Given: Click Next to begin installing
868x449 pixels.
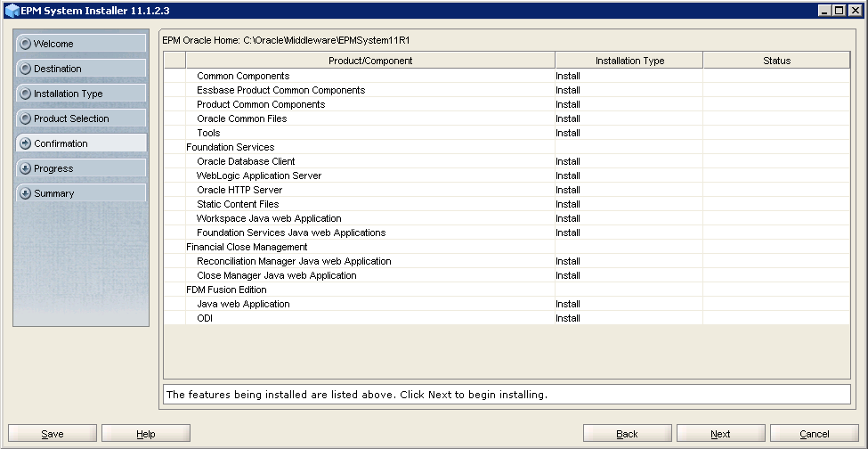Looking at the screenshot, I should [x=720, y=434].
